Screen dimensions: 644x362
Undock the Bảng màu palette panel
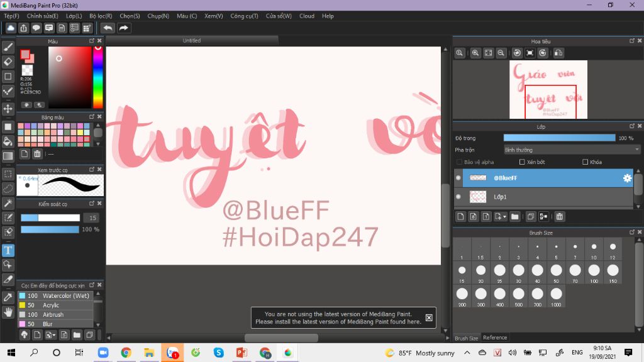[x=92, y=116]
